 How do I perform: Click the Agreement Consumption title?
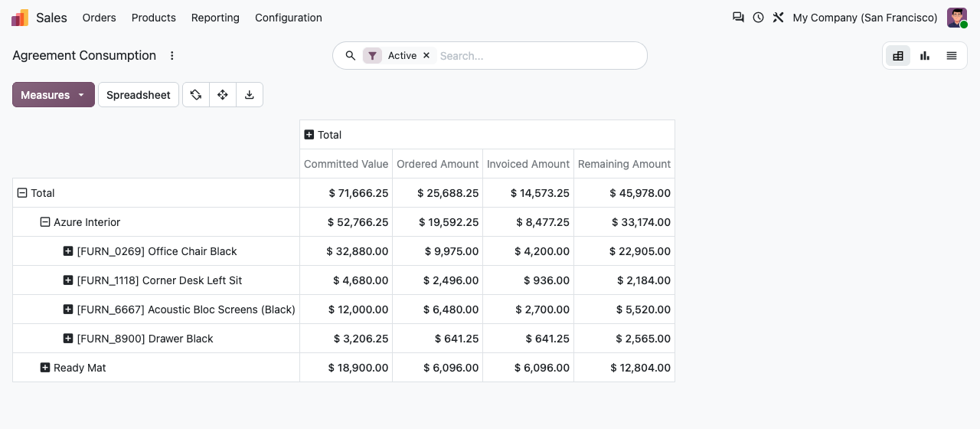[x=84, y=55]
